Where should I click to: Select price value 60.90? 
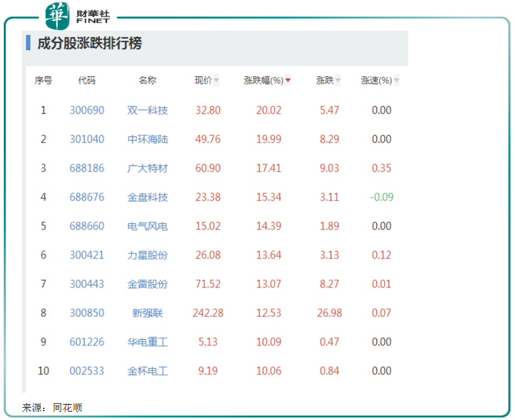click(208, 168)
